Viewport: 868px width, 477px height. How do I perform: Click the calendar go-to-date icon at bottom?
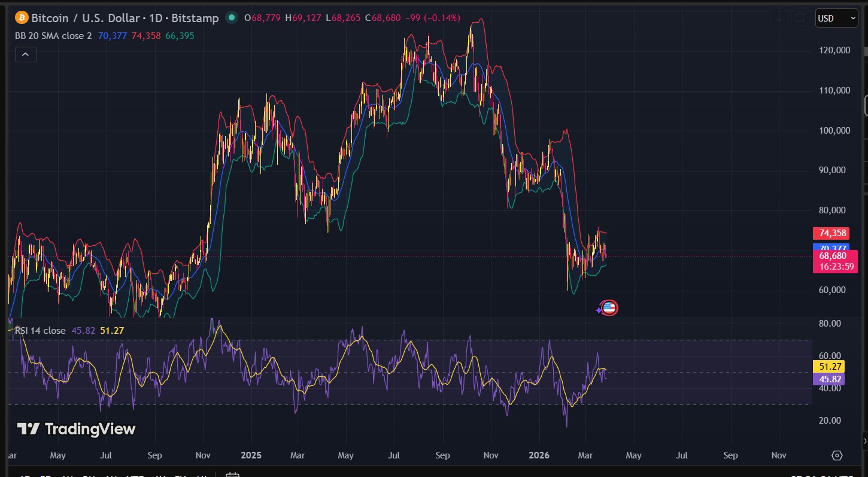232,475
